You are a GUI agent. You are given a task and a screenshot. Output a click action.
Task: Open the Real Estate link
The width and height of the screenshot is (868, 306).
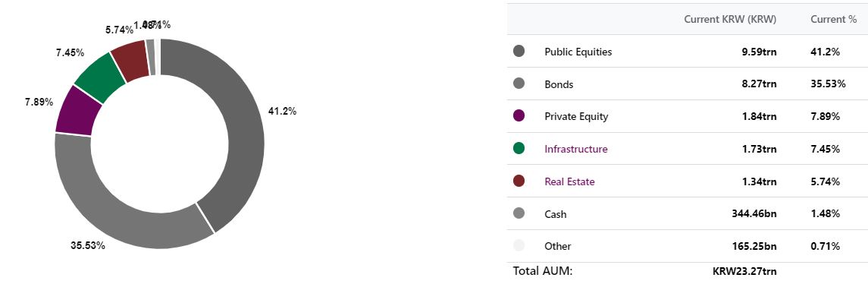[x=569, y=181]
